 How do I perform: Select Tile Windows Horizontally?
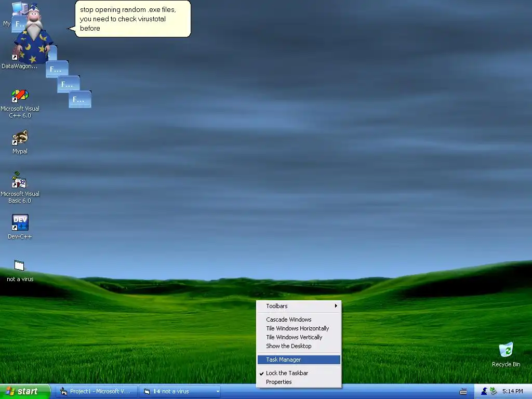299,328
